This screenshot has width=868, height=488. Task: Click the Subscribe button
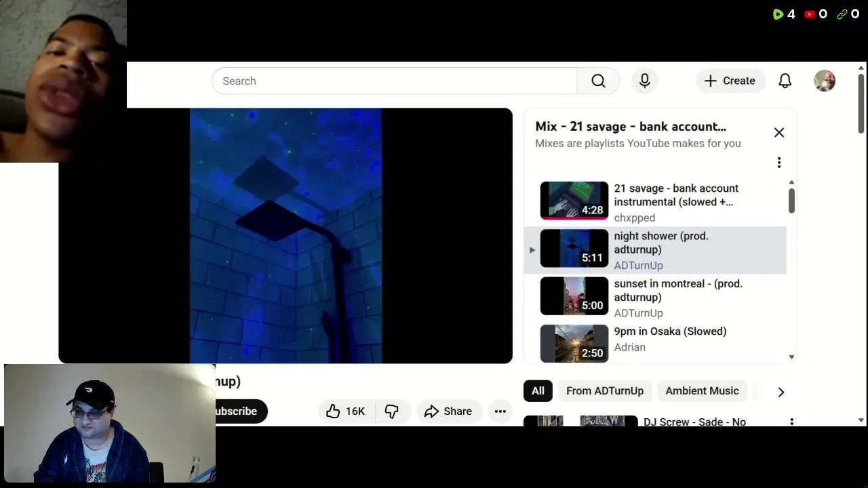click(x=240, y=411)
